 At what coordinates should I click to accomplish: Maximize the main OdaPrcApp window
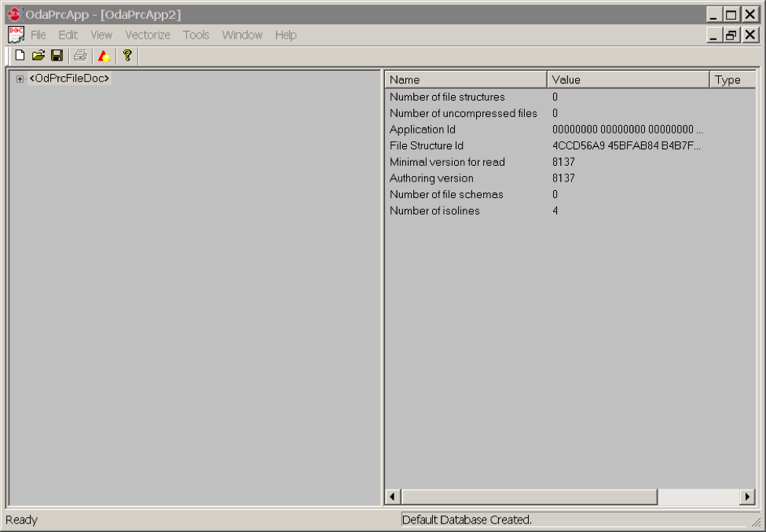click(731, 15)
